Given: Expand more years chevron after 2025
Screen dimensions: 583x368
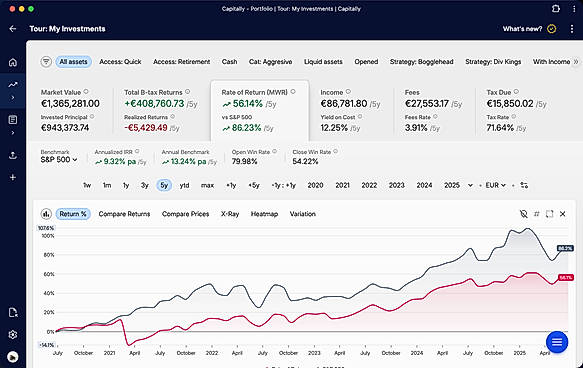Looking at the screenshot, I should click(x=470, y=185).
